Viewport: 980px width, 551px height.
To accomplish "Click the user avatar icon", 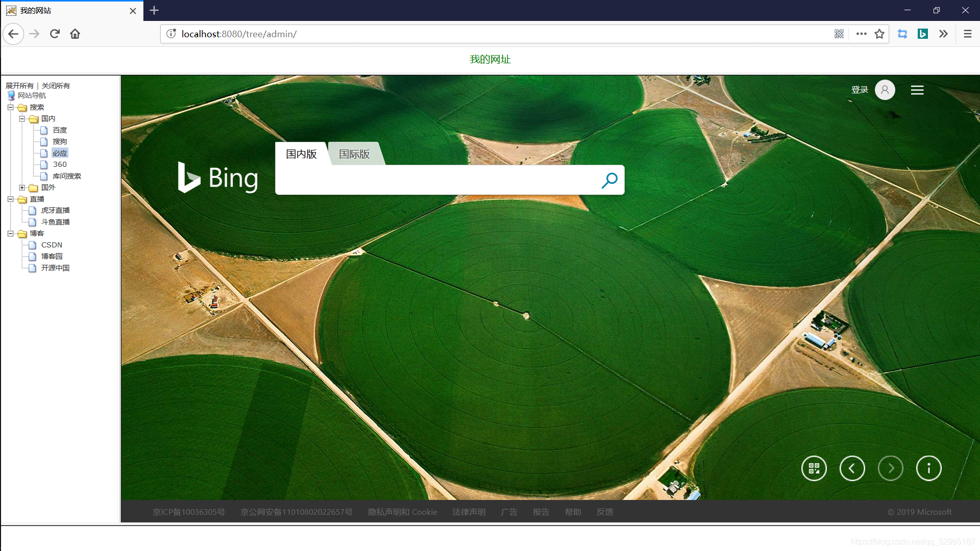I will [885, 90].
